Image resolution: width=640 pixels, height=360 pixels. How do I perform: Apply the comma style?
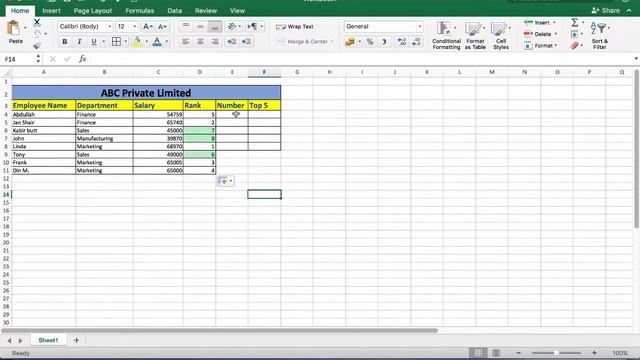tap(384, 42)
